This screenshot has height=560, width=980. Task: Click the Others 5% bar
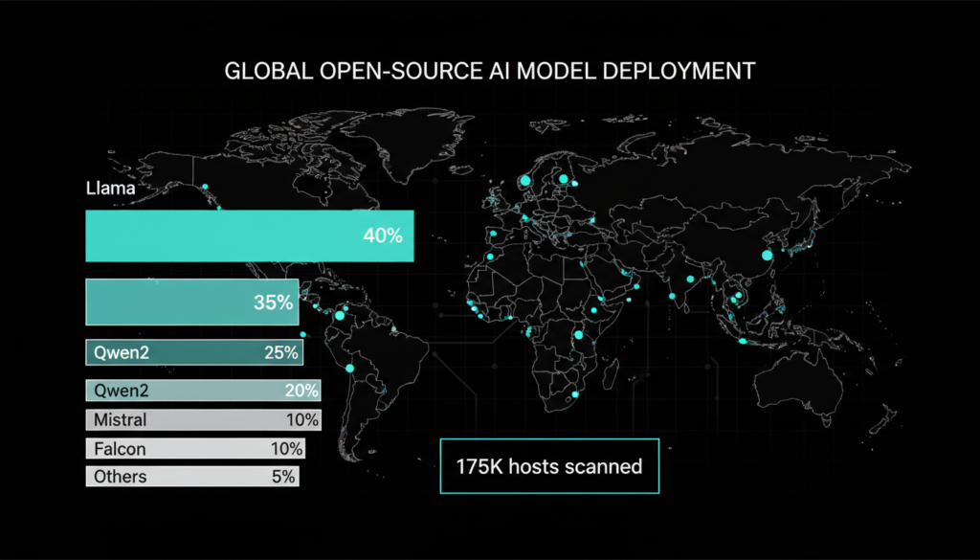point(192,477)
